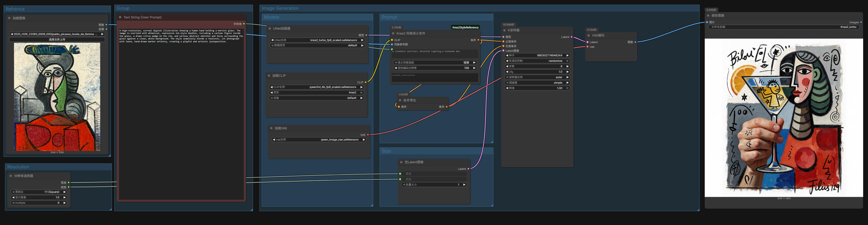Collapse the VAE解码 node via its dot
Viewport: 868px width, 225px height.
coord(589,35)
